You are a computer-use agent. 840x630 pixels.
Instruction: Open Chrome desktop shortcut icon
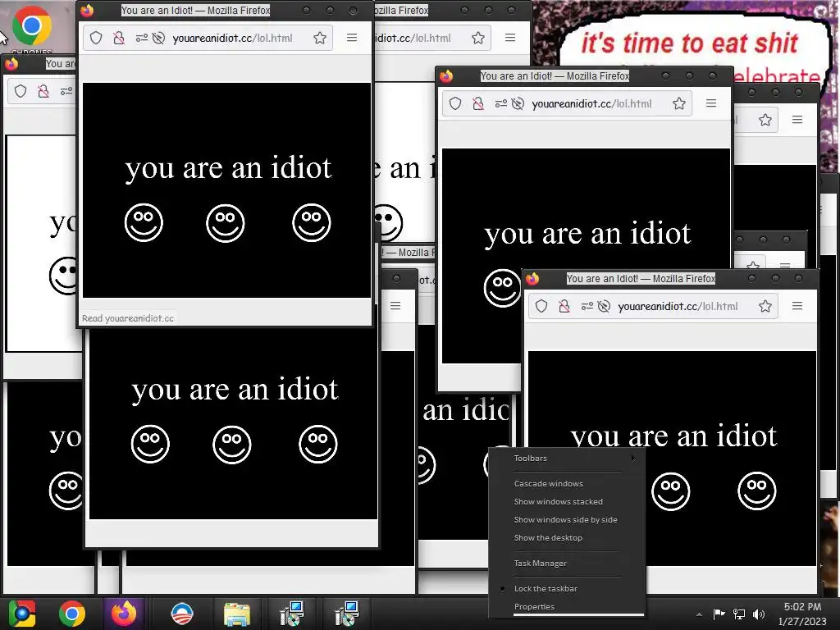click(32, 25)
